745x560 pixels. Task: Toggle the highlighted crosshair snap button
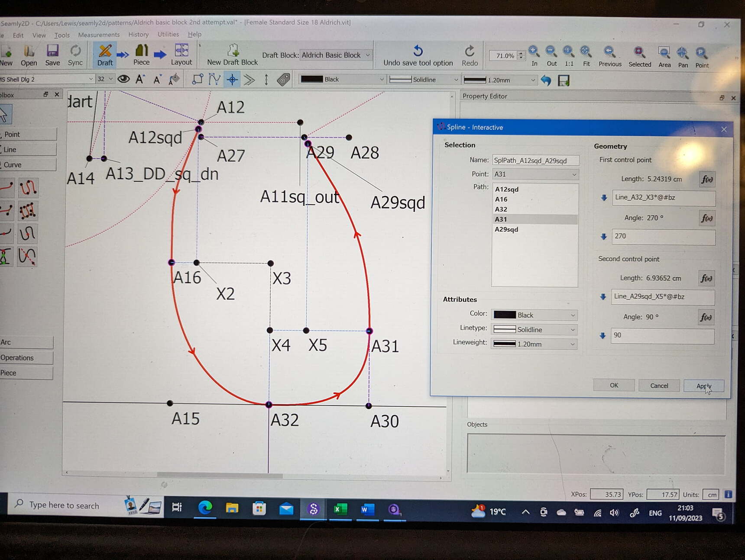(x=233, y=80)
